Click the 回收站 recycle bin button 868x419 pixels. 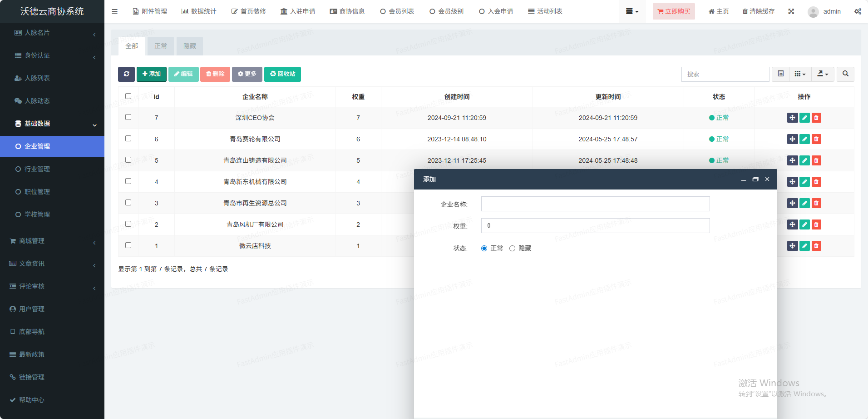pos(282,74)
